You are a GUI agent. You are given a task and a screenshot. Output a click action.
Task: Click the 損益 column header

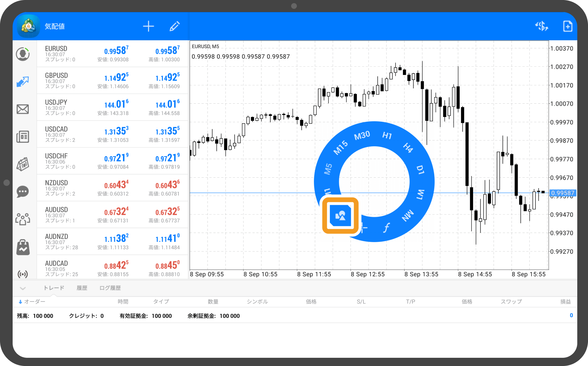point(566,302)
